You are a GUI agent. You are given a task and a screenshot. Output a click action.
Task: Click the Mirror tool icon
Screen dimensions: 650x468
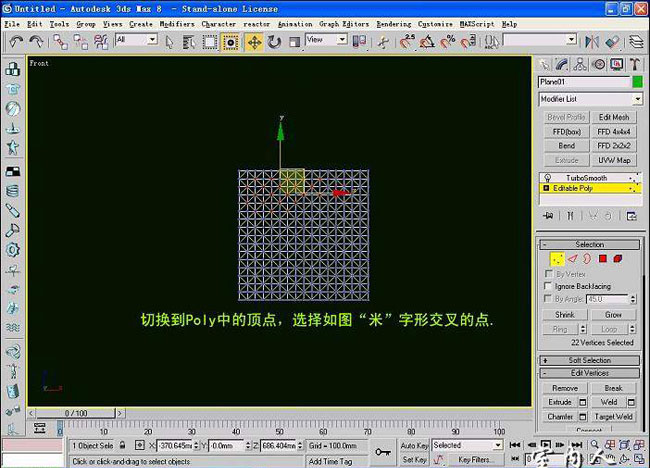point(592,41)
